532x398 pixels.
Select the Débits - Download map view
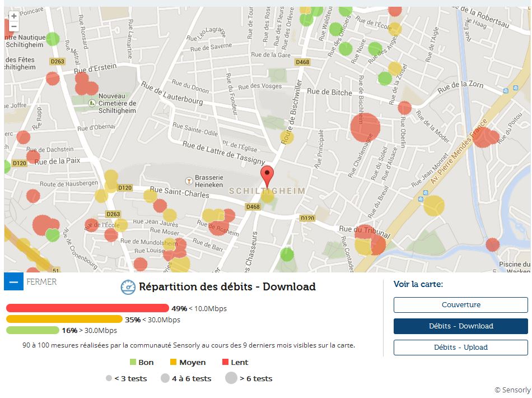click(x=460, y=326)
